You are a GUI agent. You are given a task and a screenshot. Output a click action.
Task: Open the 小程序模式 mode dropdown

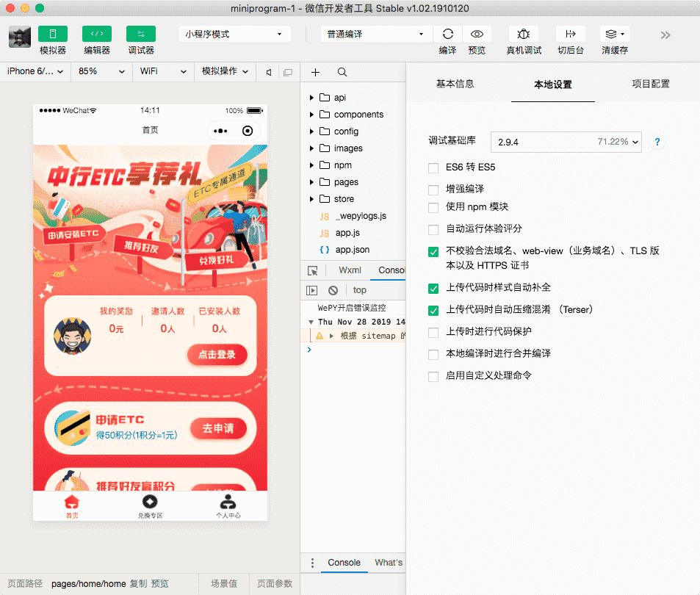pyautogui.click(x=235, y=35)
